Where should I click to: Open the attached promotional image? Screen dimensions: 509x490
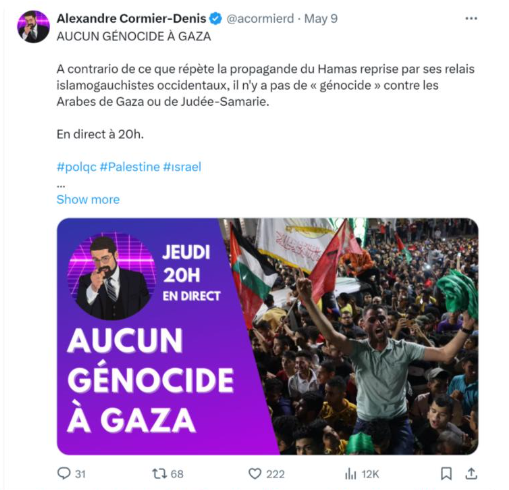click(x=268, y=336)
